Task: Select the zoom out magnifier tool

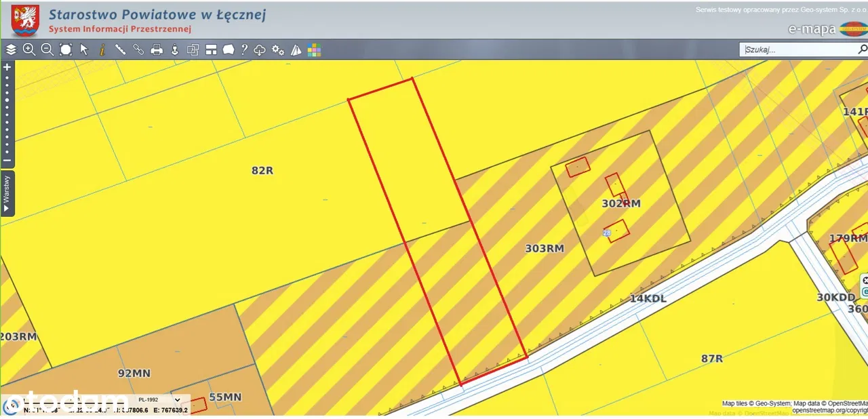Action: pos(47,49)
